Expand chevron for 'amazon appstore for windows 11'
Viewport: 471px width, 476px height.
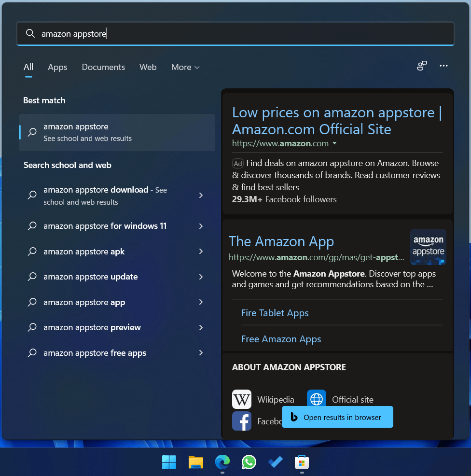point(201,226)
